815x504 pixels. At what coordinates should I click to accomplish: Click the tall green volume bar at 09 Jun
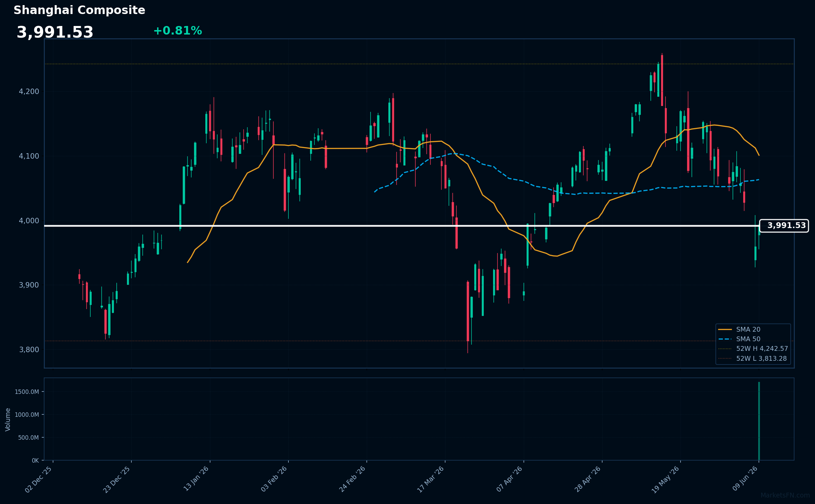click(759, 421)
